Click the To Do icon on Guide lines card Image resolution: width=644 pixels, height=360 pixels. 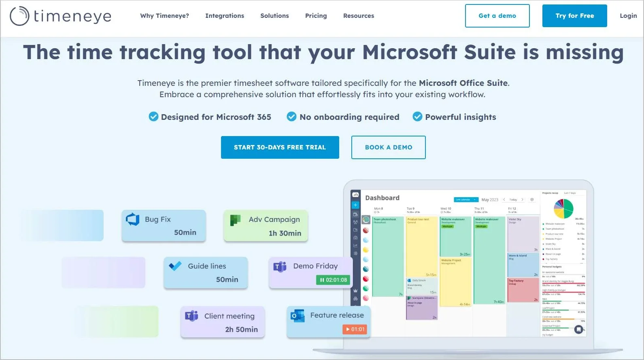(x=175, y=266)
